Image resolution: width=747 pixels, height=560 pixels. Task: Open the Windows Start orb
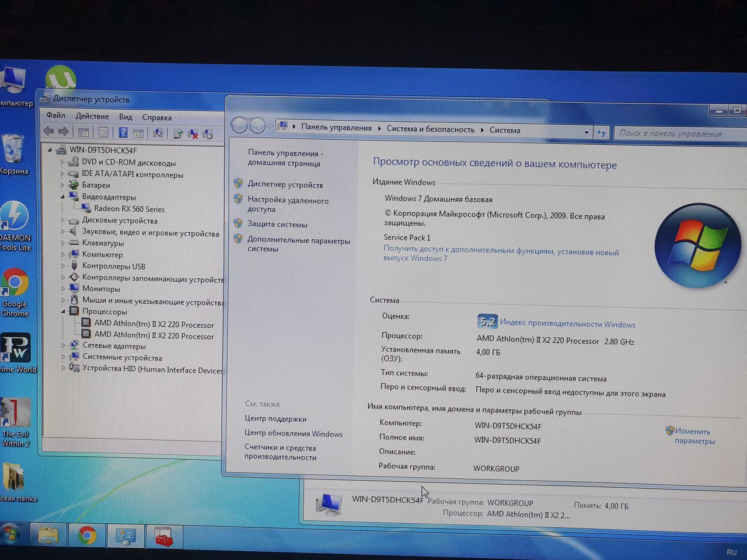(11, 534)
